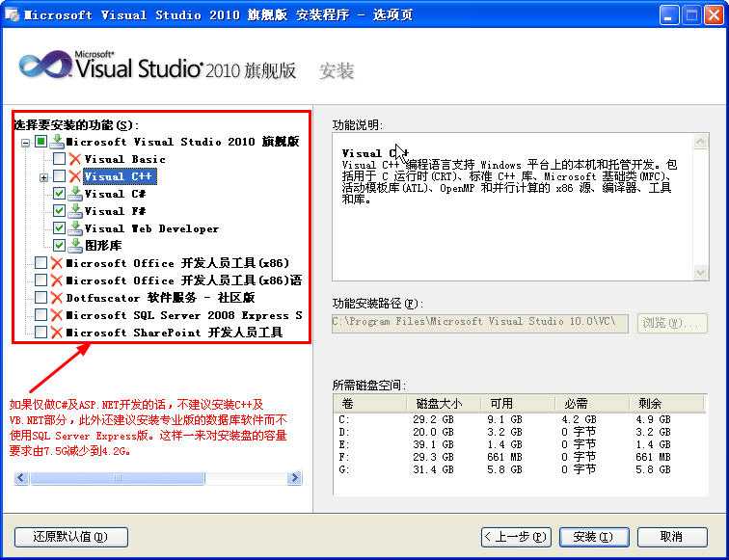This screenshot has height=560, width=729.
Task: Collapse the Visual Studio 2010 旗舰版 tree node
Action: (26, 143)
